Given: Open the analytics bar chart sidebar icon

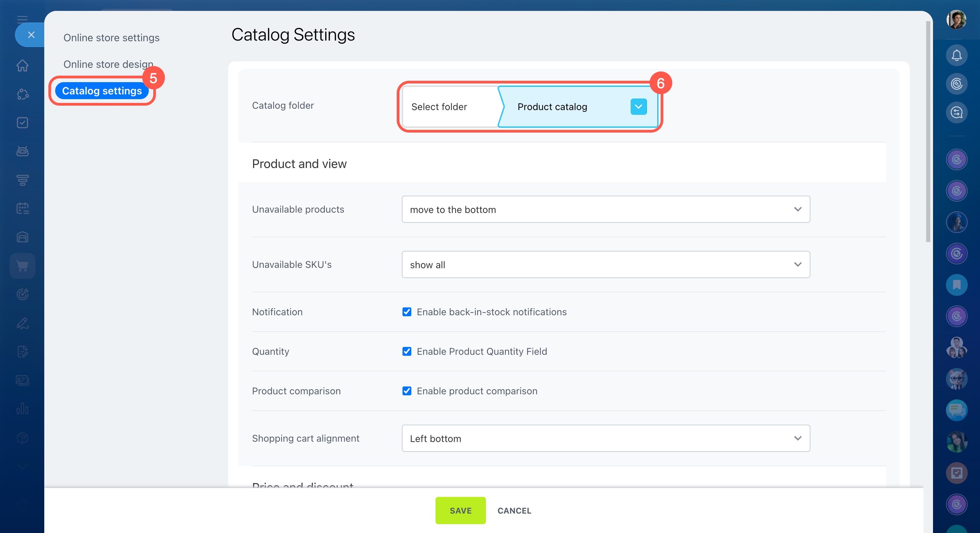Looking at the screenshot, I should (22, 409).
